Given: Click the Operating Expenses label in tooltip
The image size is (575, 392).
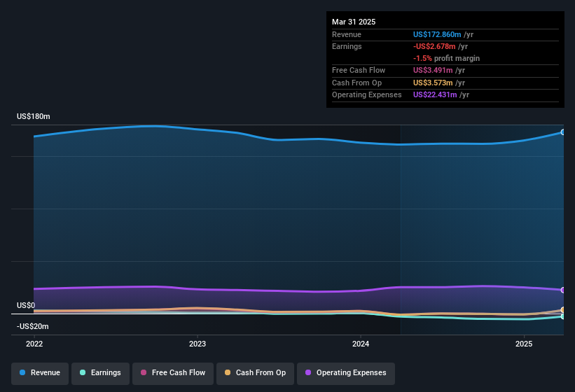Looking at the screenshot, I should click(x=367, y=95).
